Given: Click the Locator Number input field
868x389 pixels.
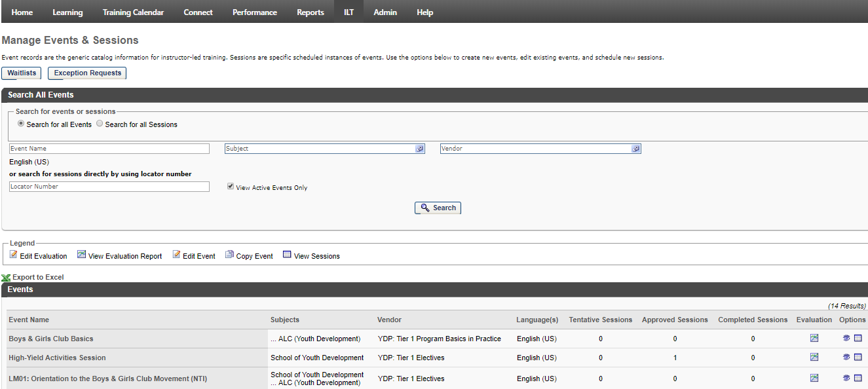Looking at the screenshot, I should pos(108,186).
